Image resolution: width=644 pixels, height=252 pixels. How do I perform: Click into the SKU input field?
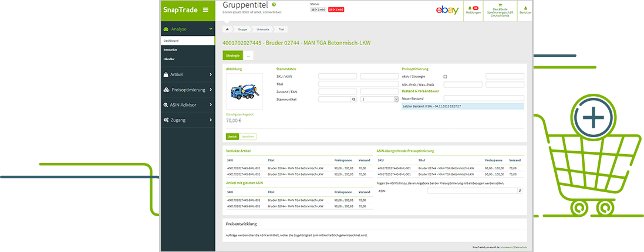(x=338, y=76)
